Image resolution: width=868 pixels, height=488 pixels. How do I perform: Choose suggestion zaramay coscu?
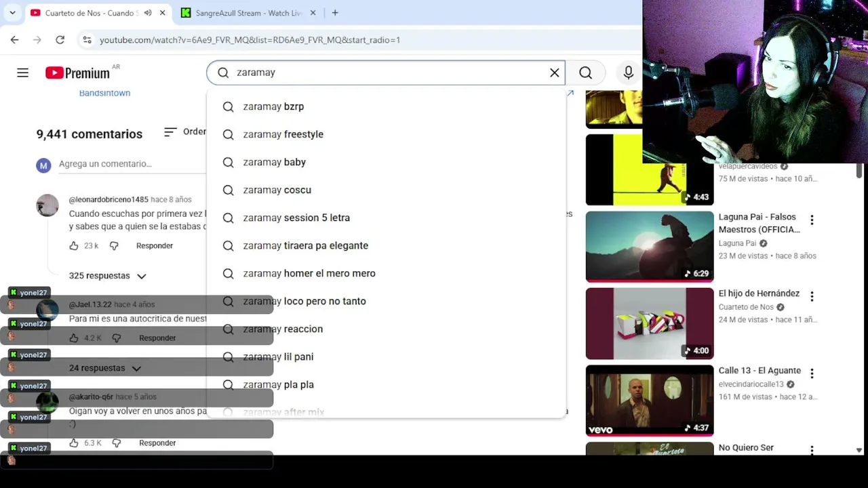[x=386, y=190]
